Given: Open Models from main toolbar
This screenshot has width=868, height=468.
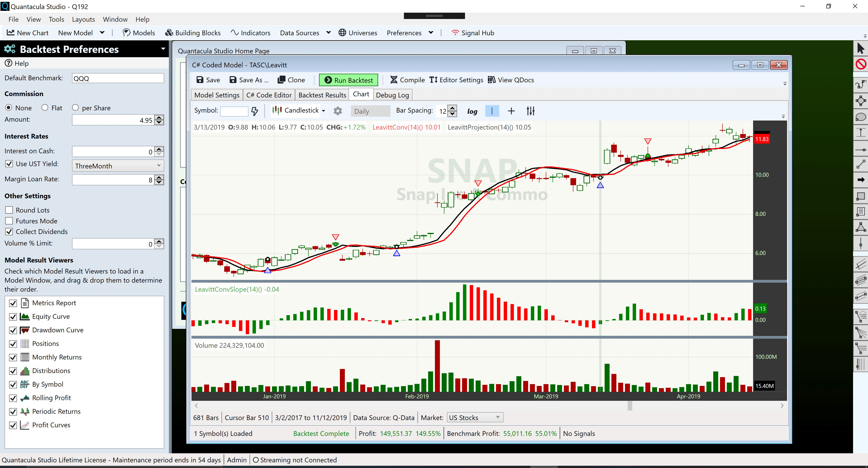Looking at the screenshot, I should pyautogui.click(x=138, y=33).
